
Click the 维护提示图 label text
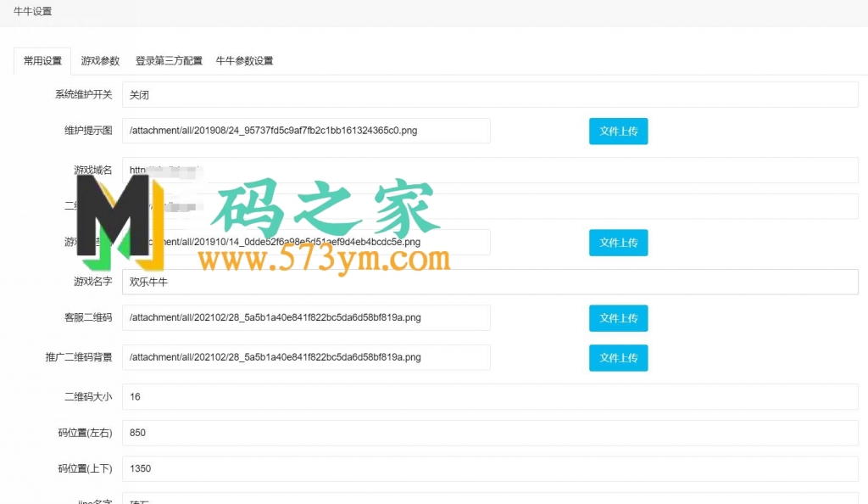click(88, 131)
